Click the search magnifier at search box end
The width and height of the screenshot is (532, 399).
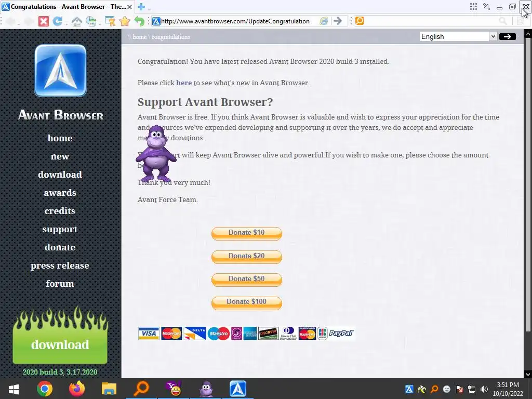[x=503, y=21]
